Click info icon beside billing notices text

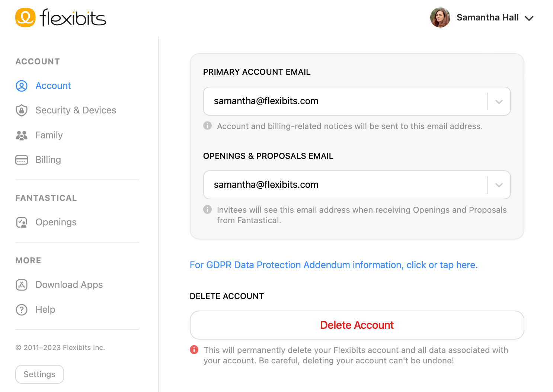click(208, 126)
